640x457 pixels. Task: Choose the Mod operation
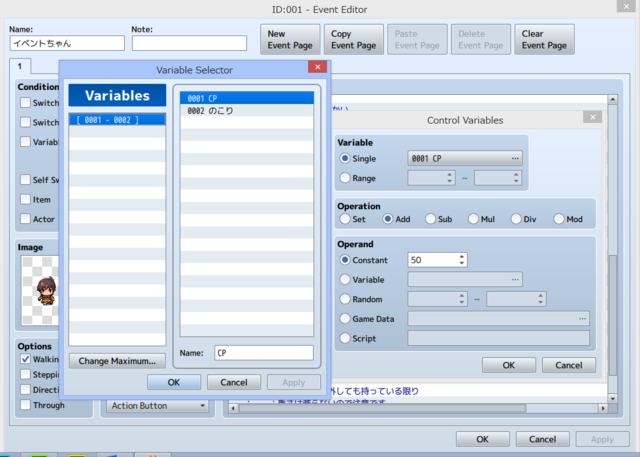pos(559,219)
